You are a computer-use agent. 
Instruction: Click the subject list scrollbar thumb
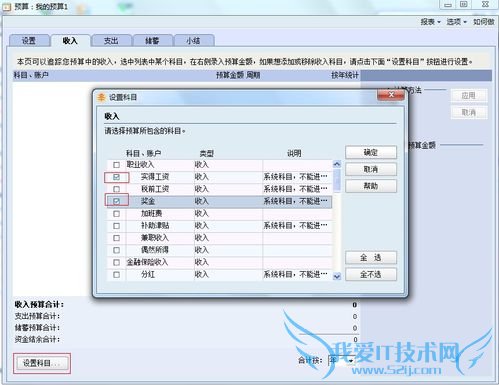click(337, 180)
